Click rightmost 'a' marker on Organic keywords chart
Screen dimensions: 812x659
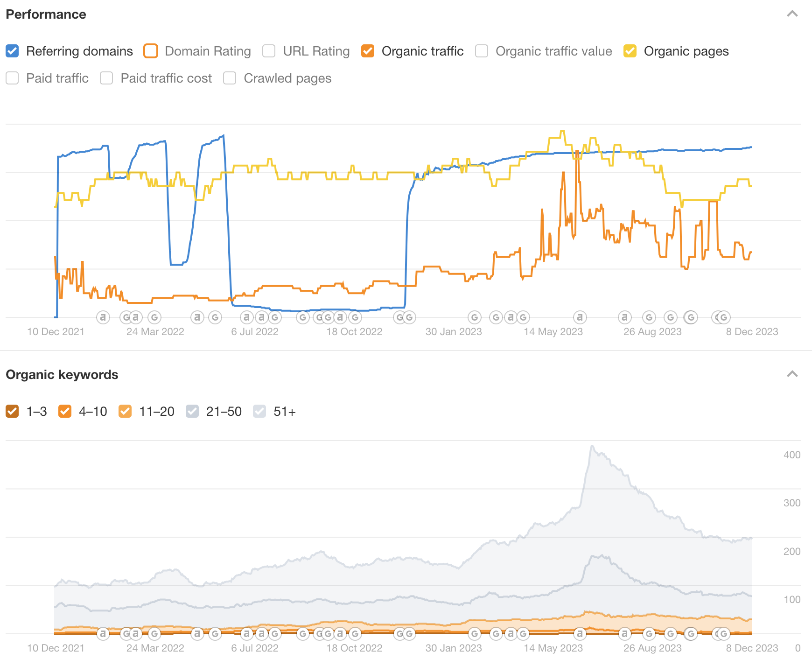(624, 634)
